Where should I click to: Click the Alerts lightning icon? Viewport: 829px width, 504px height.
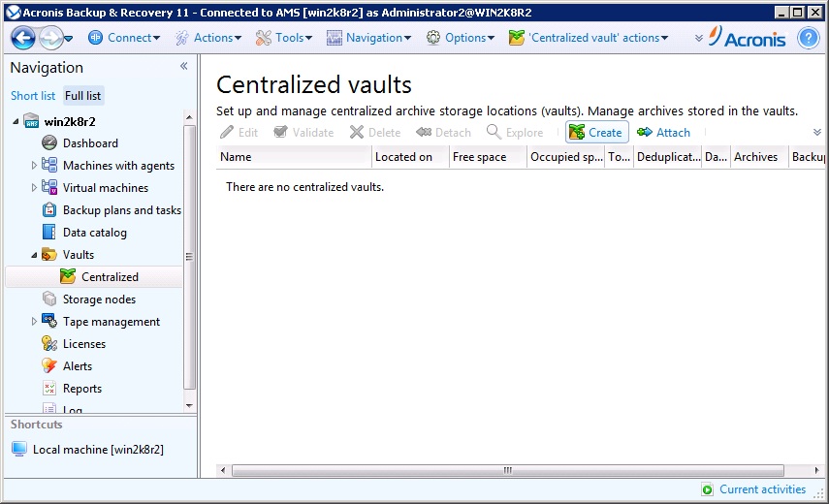point(49,365)
